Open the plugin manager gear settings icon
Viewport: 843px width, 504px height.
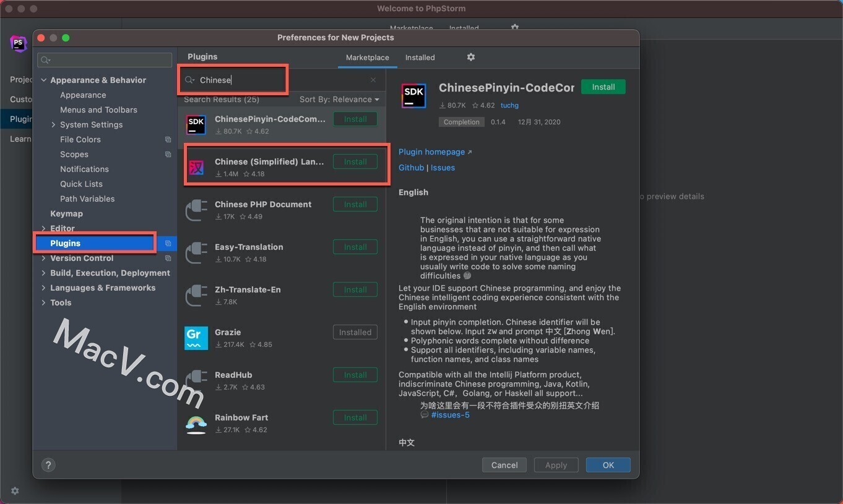tap(471, 57)
